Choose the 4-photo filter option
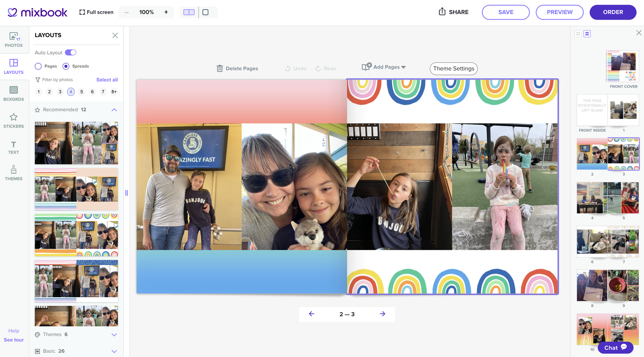Viewport: 644px width, 357px height. coord(70,92)
